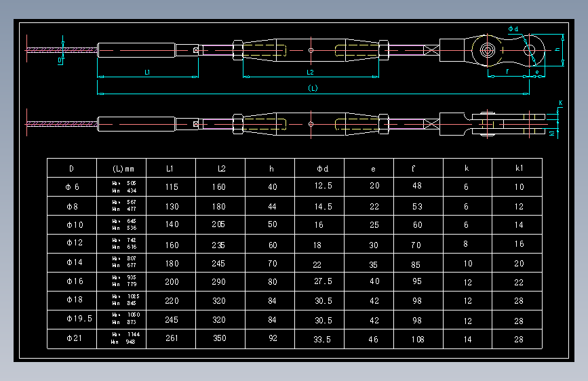Click the Φd value '14.5'
The image size is (588, 381).
[x=324, y=206]
